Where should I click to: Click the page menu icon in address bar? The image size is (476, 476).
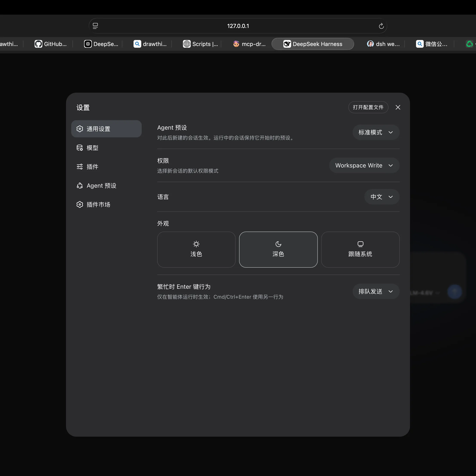pos(95,26)
